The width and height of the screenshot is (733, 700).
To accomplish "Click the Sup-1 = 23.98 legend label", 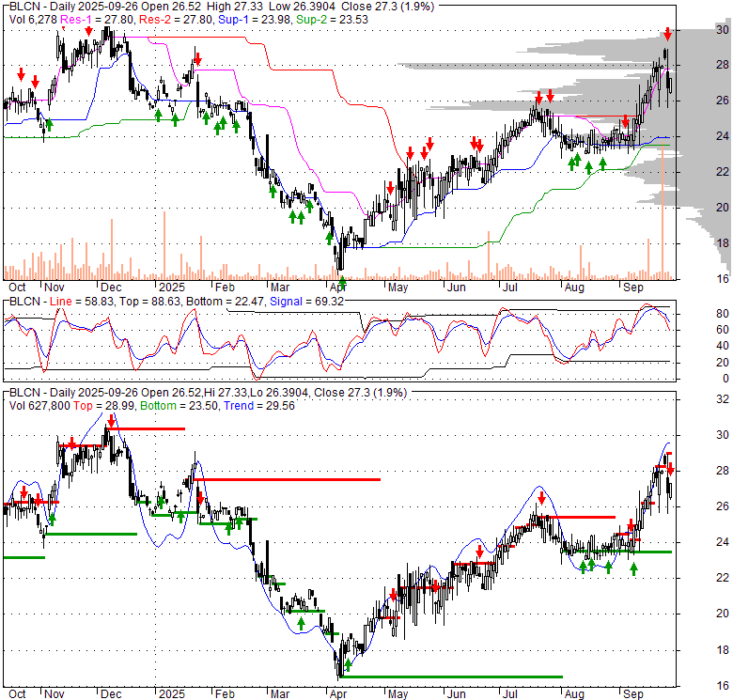I will click(255, 20).
